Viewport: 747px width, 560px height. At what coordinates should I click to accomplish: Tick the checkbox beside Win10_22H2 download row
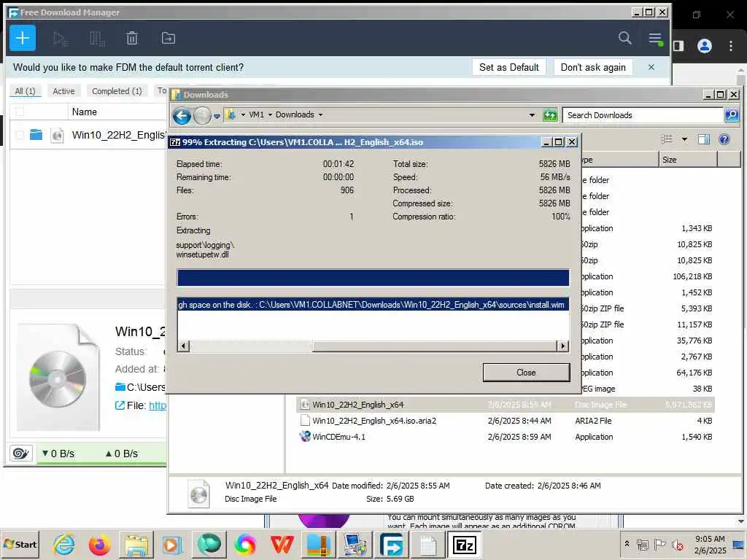click(x=20, y=135)
